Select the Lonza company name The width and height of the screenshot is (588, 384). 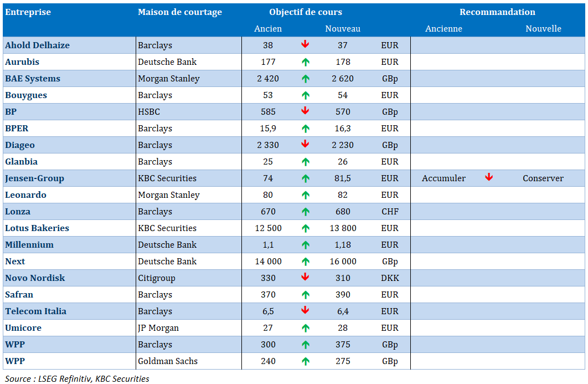click(x=18, y=211)
